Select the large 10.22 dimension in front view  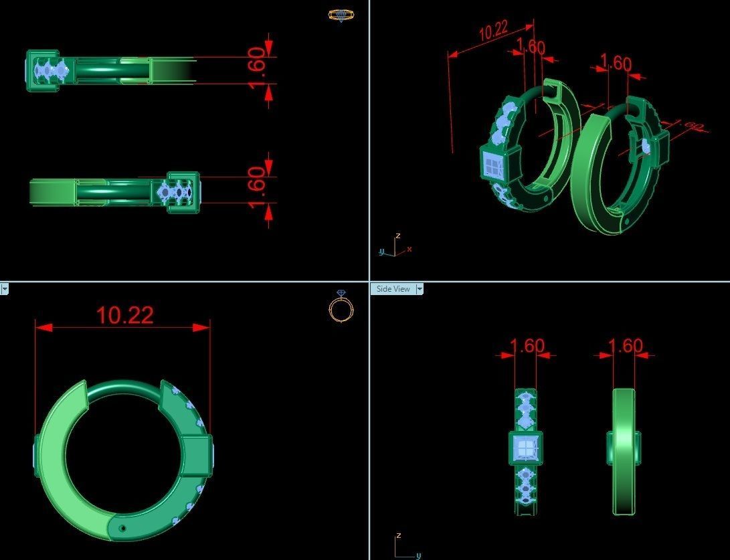pyautogui.click(x=124, y=316)
